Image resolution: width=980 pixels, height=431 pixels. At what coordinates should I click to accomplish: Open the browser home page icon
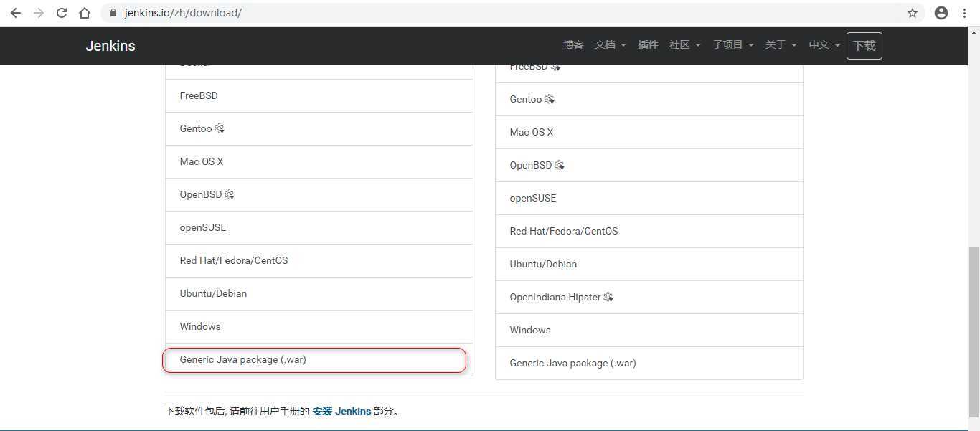click(x=85, y=13)
